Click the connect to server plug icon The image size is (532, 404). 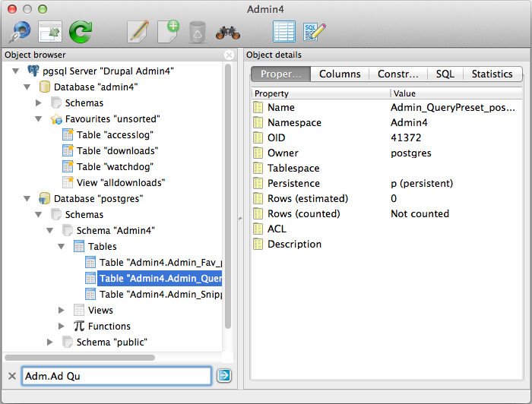click(x=20, y=32)
